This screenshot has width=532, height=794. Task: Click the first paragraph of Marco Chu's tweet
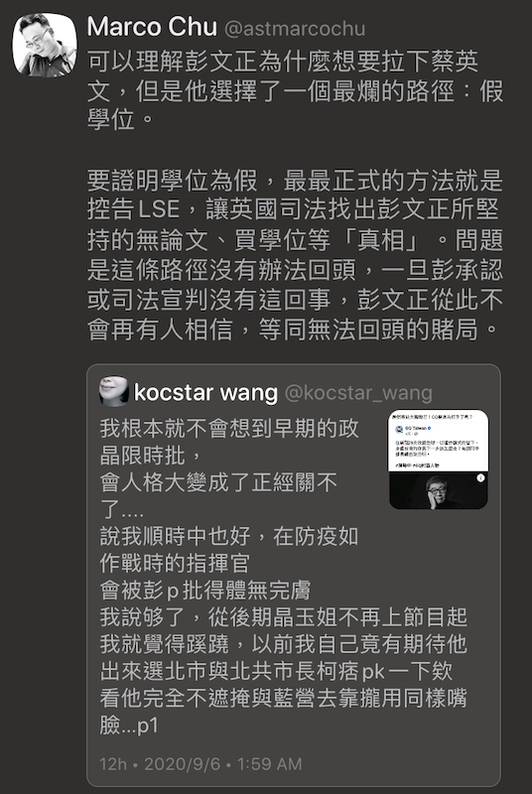point(295,91)
